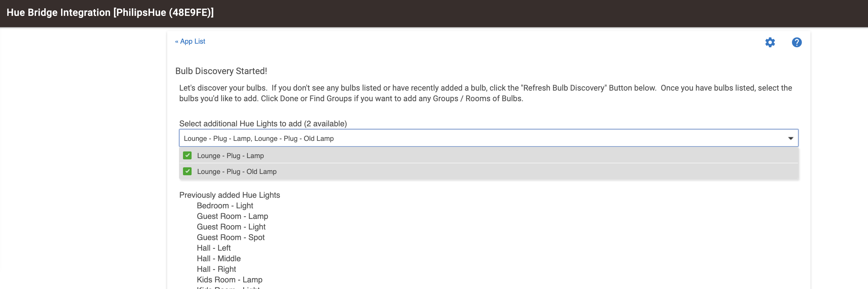
Task: Uncheck the Lounge - Plug - Lamp checkbox
Action: tap(187, 155)
